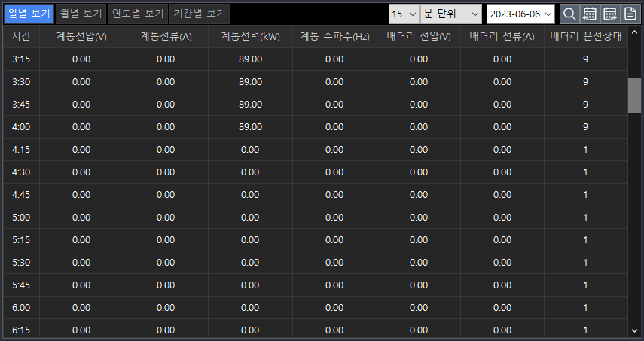Click 배터리 전류 0.00 in 4:45 row
This screenshot has width=644, height=341.
tap(502, 194)
